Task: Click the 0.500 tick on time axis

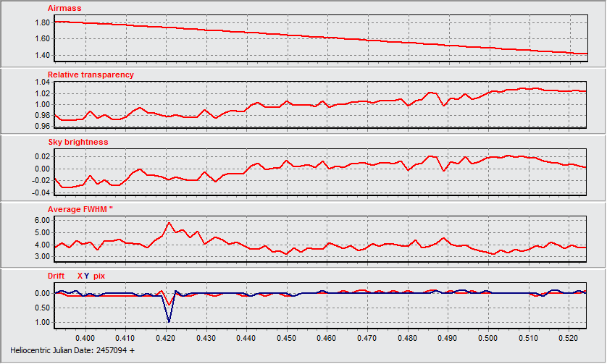Action: [488, 338]
